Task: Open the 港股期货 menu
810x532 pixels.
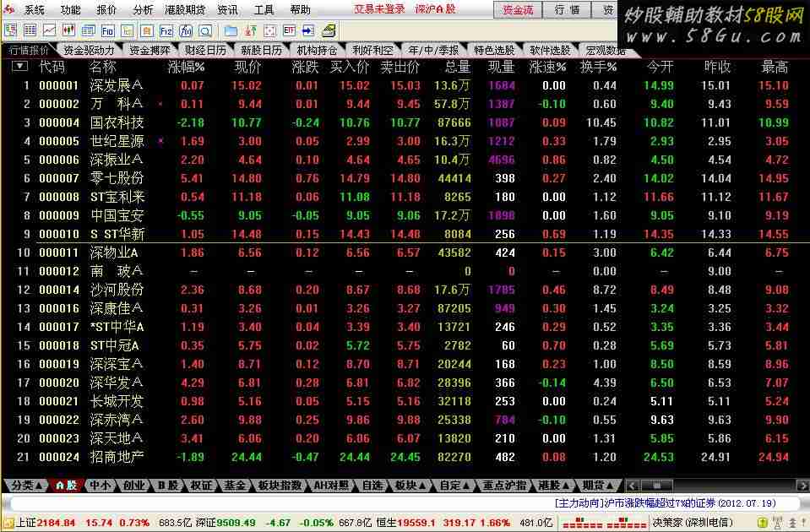Action: pos(185,9)
